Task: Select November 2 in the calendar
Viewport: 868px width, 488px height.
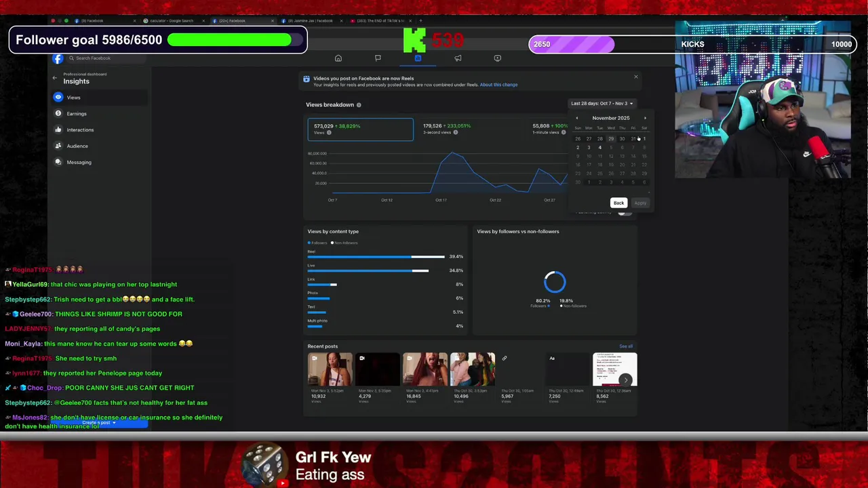Action: [x=578, y=148]
